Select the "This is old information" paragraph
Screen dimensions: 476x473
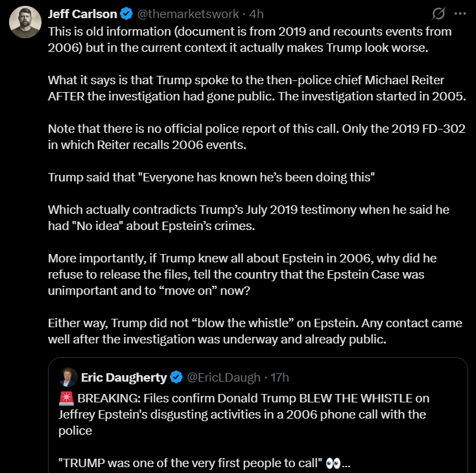pyautogui.click(x=250, y=40)
